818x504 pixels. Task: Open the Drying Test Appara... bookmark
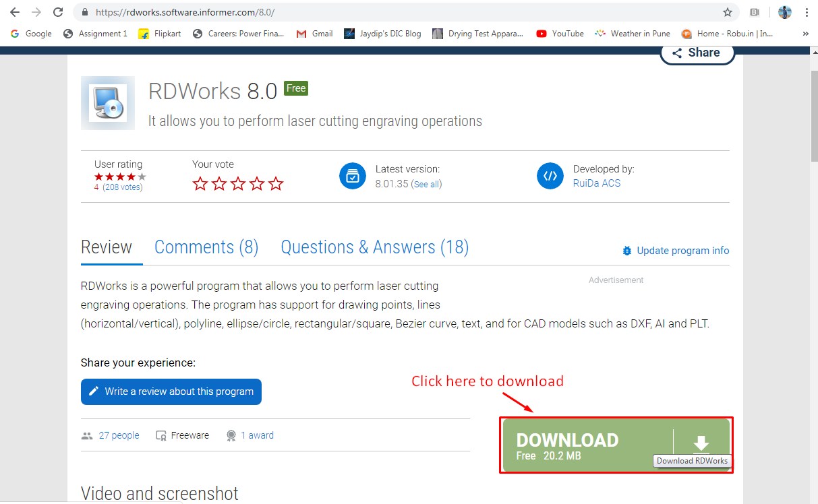click(x=478, y=34)
